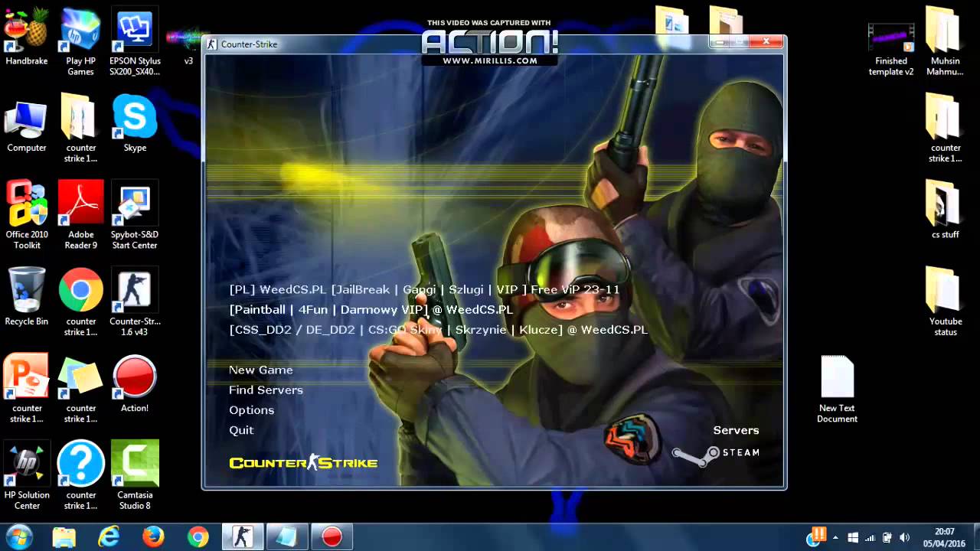Image resolution: width=980 pixels, height=551 pixels.
Task: Select the question-mark counter strike shortcut
Action: pyautogui.click(x=80, y=475)
